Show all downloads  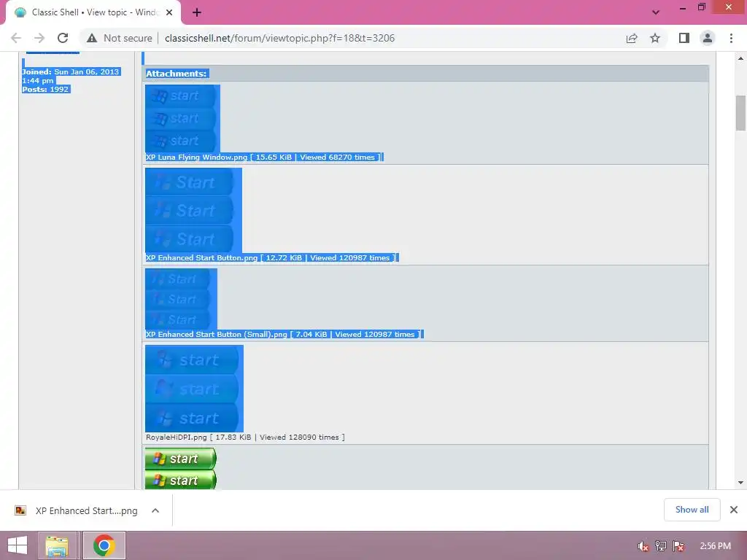[x=692, y=510]
